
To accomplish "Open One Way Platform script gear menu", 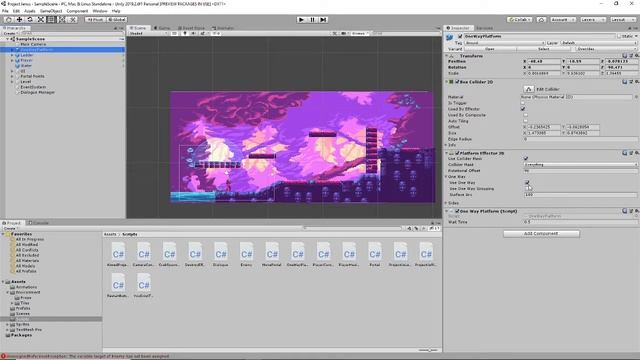I will coord(637,211).
